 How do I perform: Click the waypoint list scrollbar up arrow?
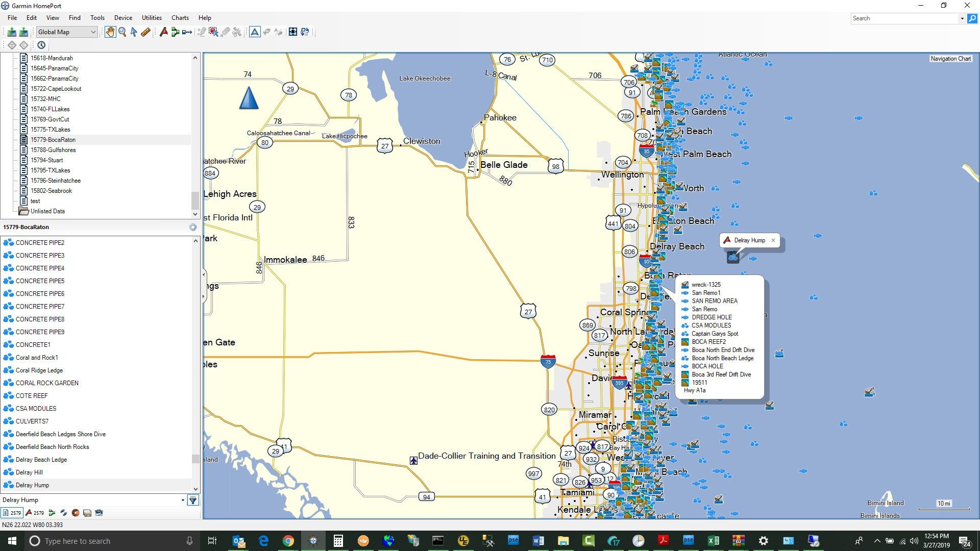pos(195,241)
